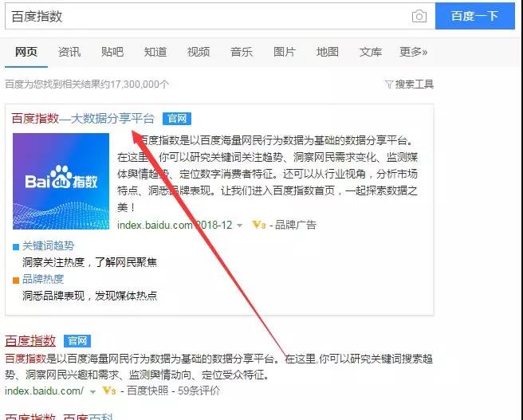Click the Baidu 指数 logo thumbnail
523x420 pixels.
(61, 182)
